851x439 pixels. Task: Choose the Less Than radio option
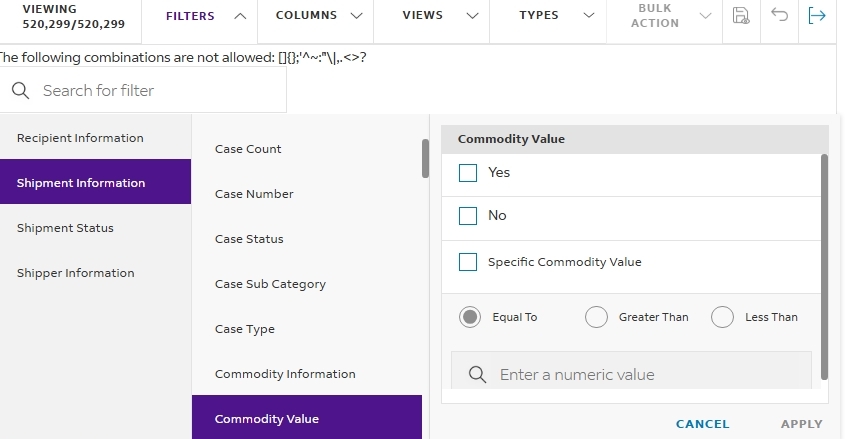point(722,317)
